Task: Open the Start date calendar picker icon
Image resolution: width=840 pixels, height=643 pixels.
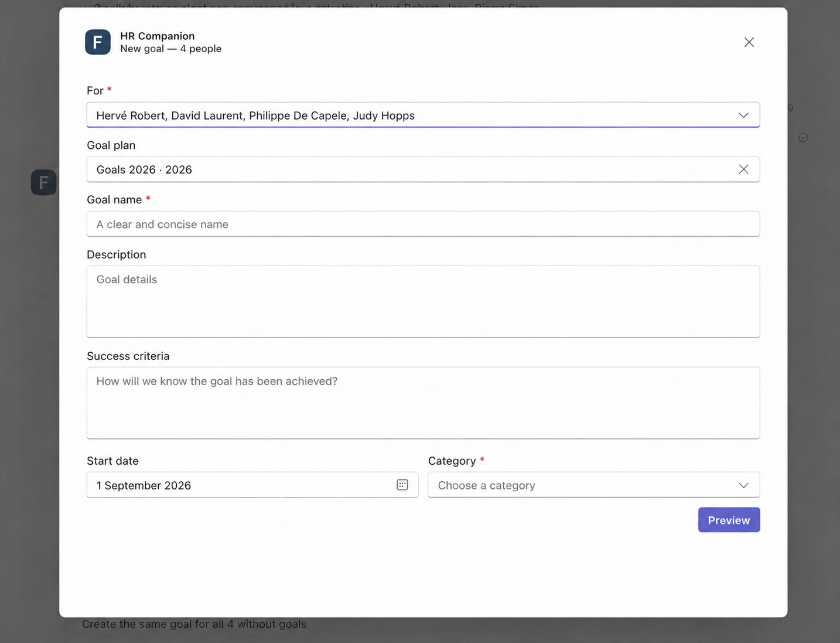Action: point(402,485)
